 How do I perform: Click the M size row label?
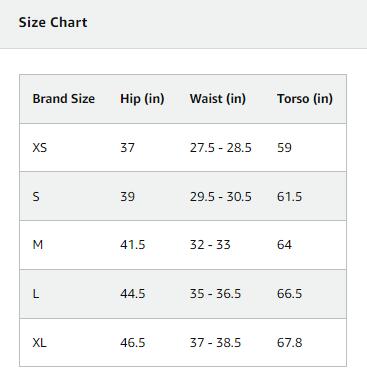38,245
